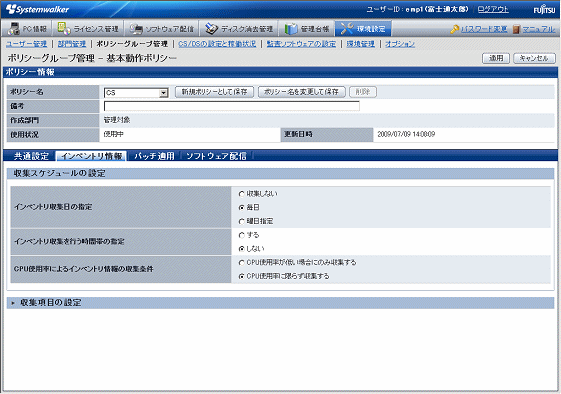Click the ポリシーグループ管理 submenu text
Image resolution: width=561 pixels, height=394 pixels.
132,44
